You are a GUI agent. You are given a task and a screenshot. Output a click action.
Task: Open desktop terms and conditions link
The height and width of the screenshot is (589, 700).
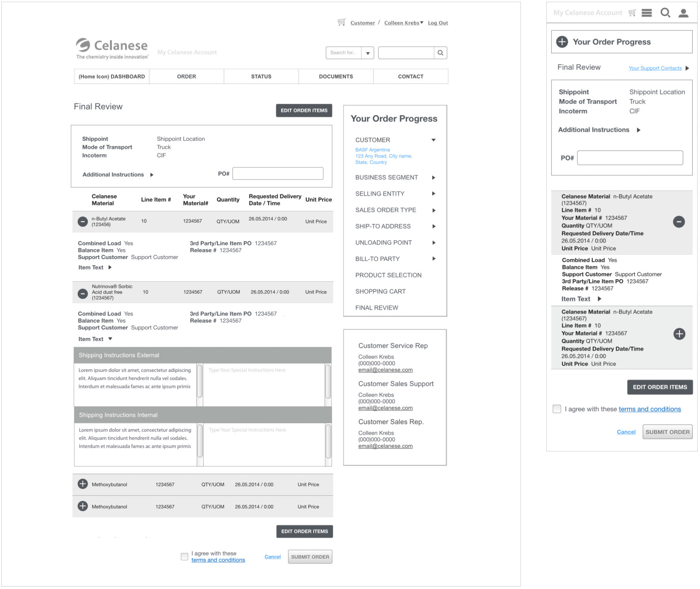point(218,560)
